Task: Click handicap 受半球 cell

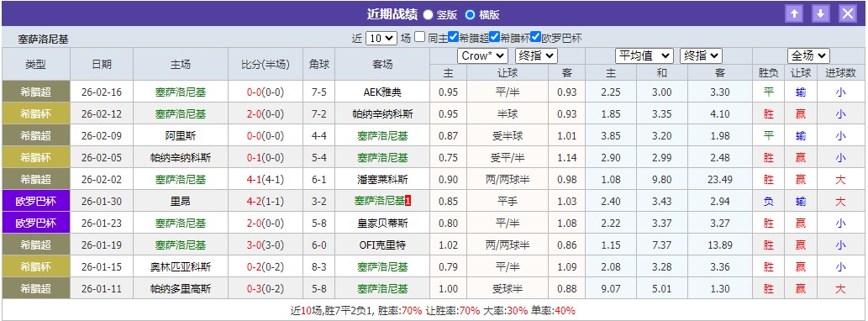Action: click(x=508, y=135)
